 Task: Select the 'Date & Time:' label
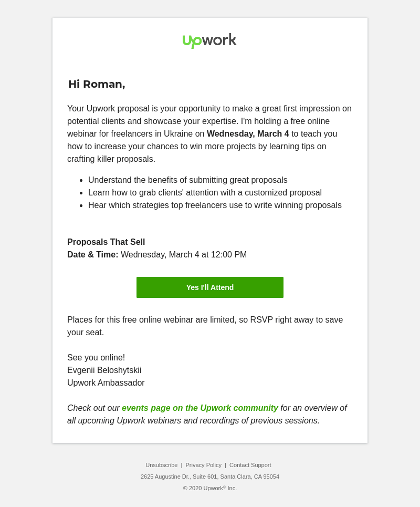pos(92,254)
